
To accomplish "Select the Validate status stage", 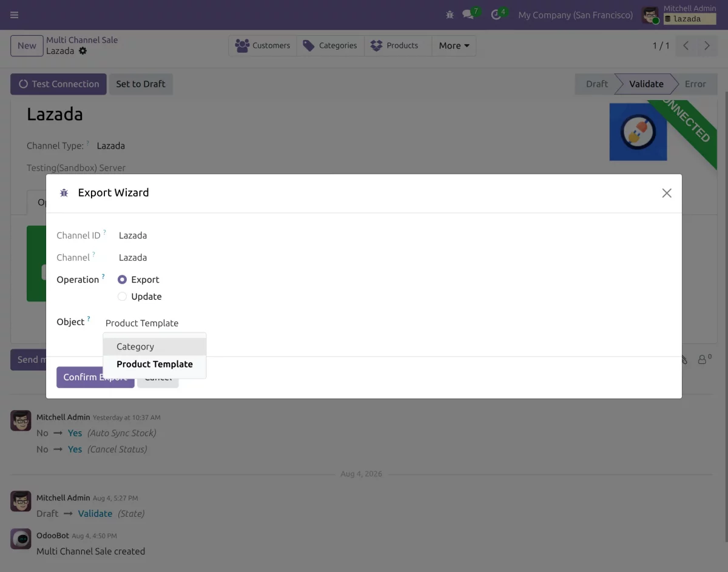I will tap(646, 84).
